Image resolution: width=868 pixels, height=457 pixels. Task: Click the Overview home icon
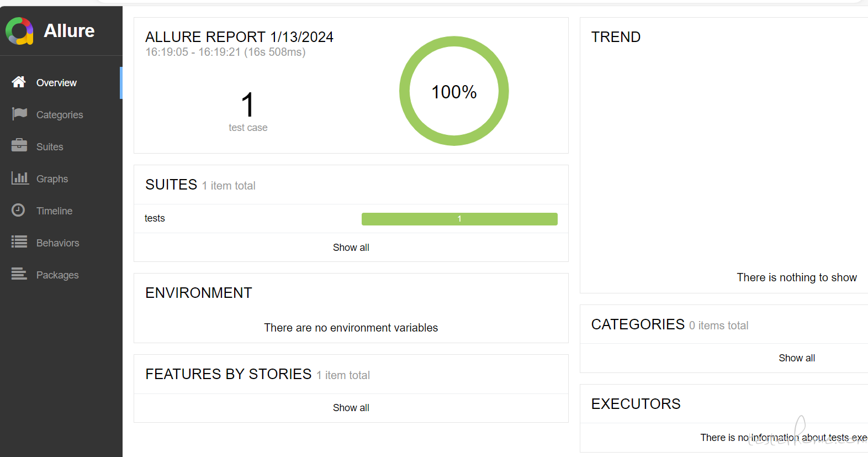[x=19, y=82]
